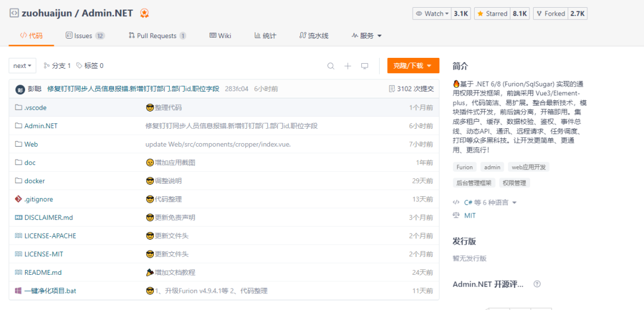644x310 pixels.
Task: Open the .gitignore file name
Action: tap(39, 199)
